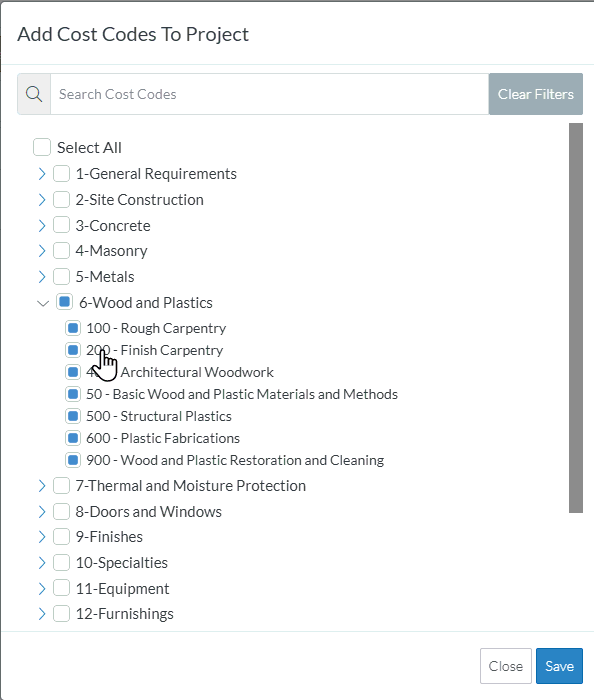This screenshot has height=700, width=594.
Task: Expand the 3-Concrete chevron
Action: pyautogui.click(x=42, y=225)
